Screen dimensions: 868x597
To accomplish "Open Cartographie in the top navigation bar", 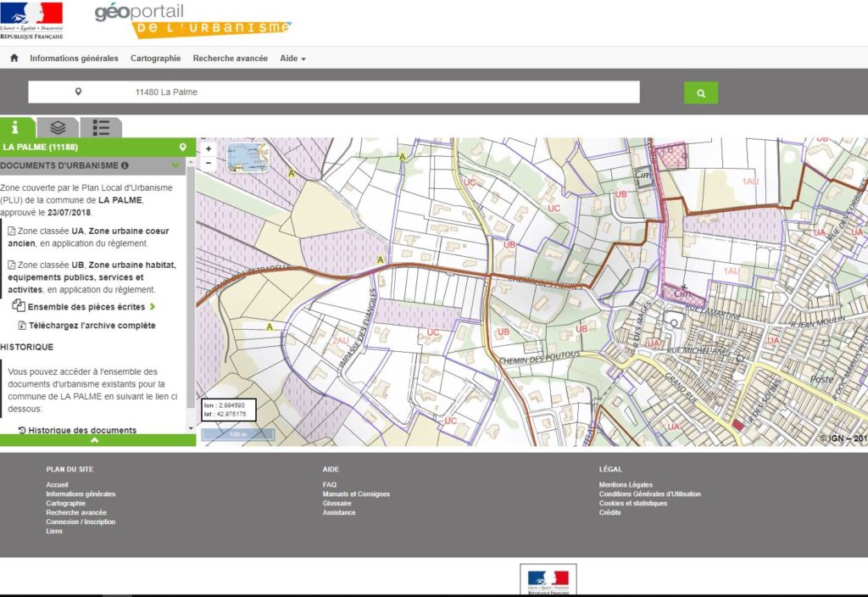I will pyautogui.click(x=156, y=59).
